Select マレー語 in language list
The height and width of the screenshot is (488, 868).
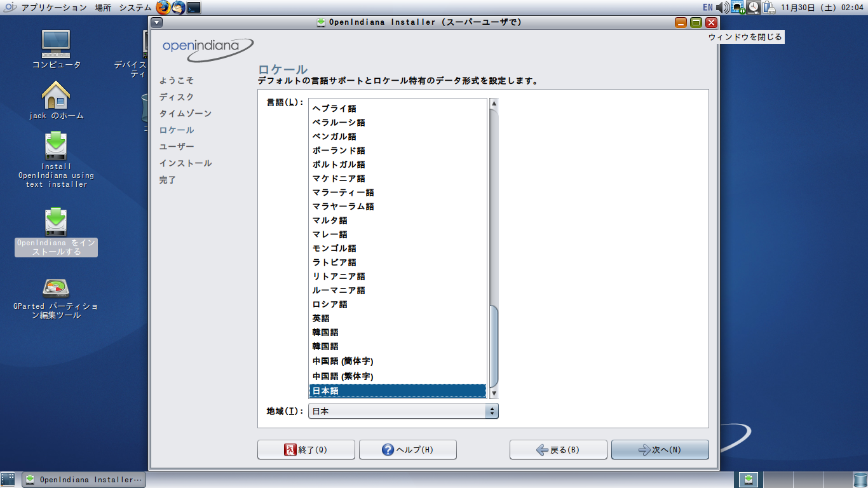(398, 234)
